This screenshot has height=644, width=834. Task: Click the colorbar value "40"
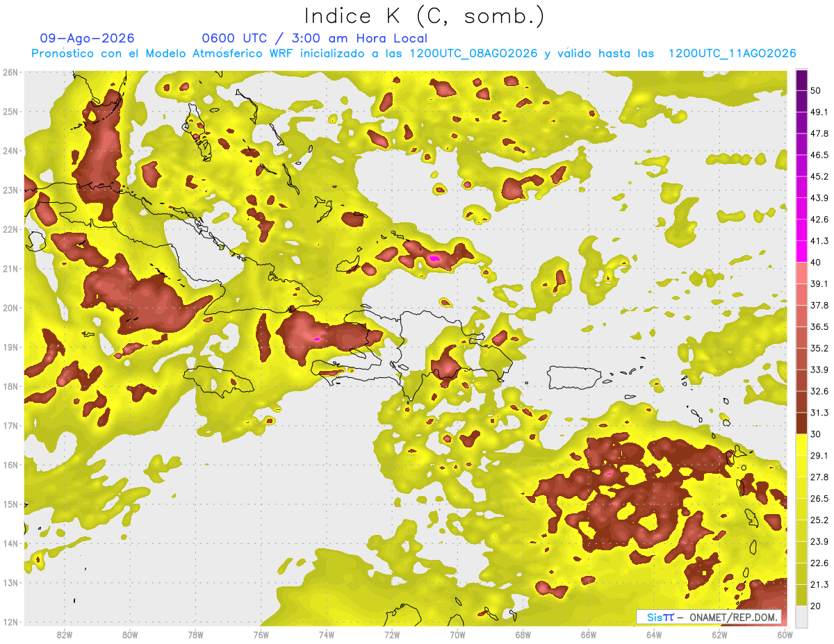coord(816,263)
